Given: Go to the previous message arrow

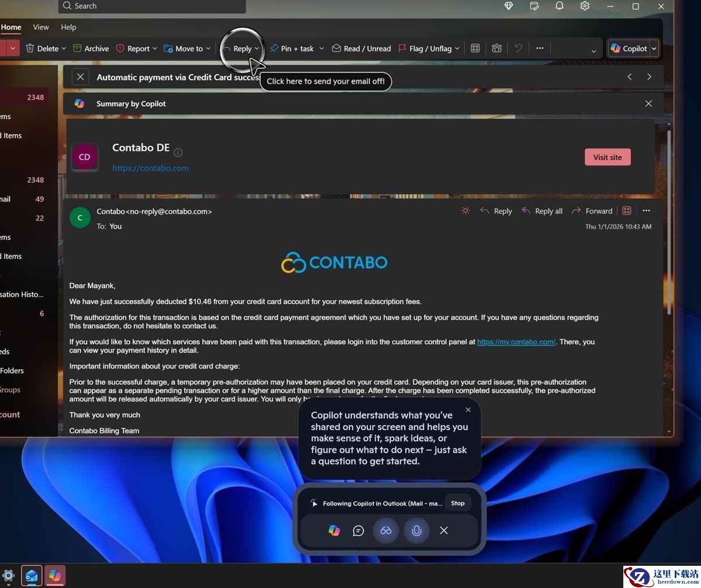Looking at the screenshot, I should coord(630,77).
